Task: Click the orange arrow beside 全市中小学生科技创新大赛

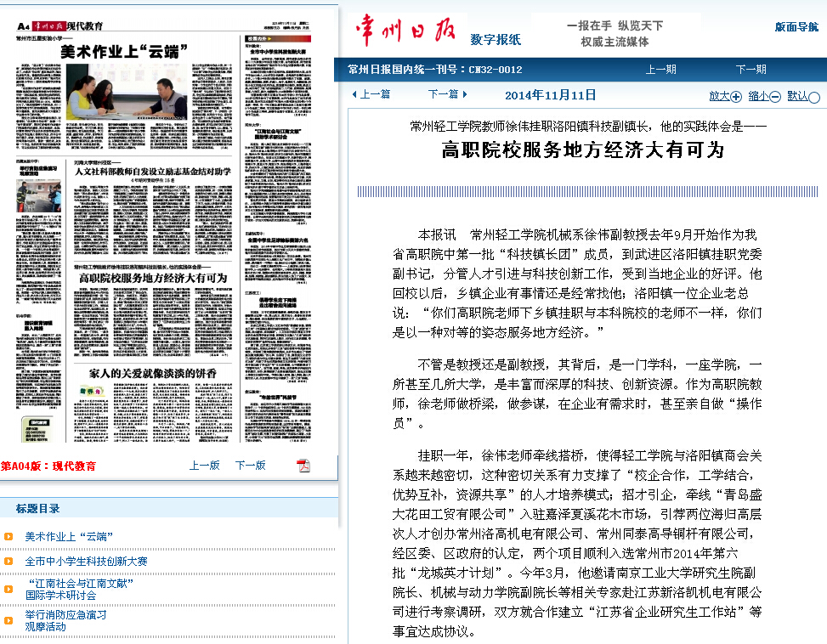Action: pos(8,562)
